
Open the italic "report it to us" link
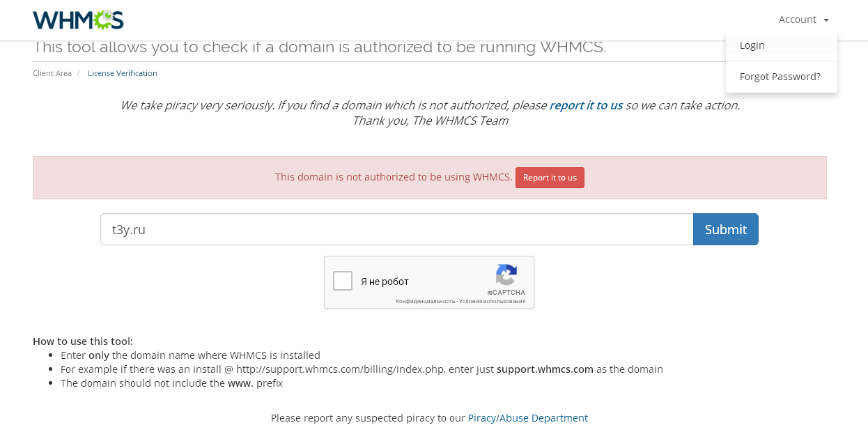[586, 105]
